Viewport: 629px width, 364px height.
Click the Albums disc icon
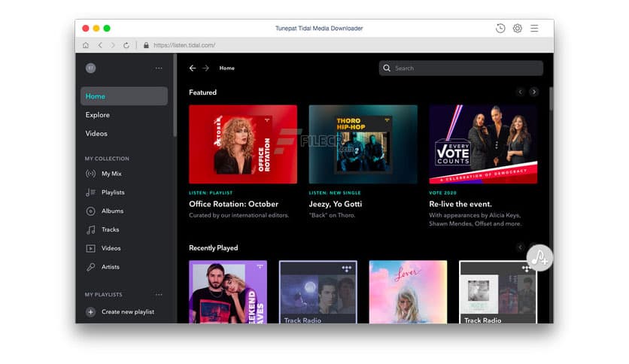tap(90, 211)
